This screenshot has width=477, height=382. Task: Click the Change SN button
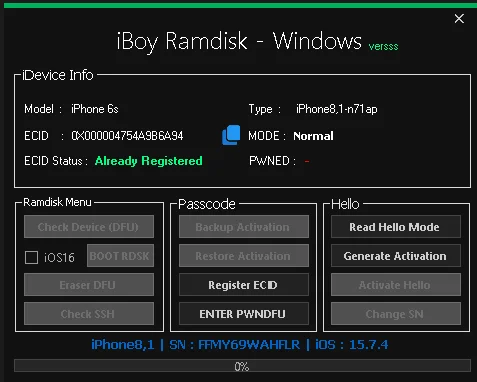(x=396, y=314)
